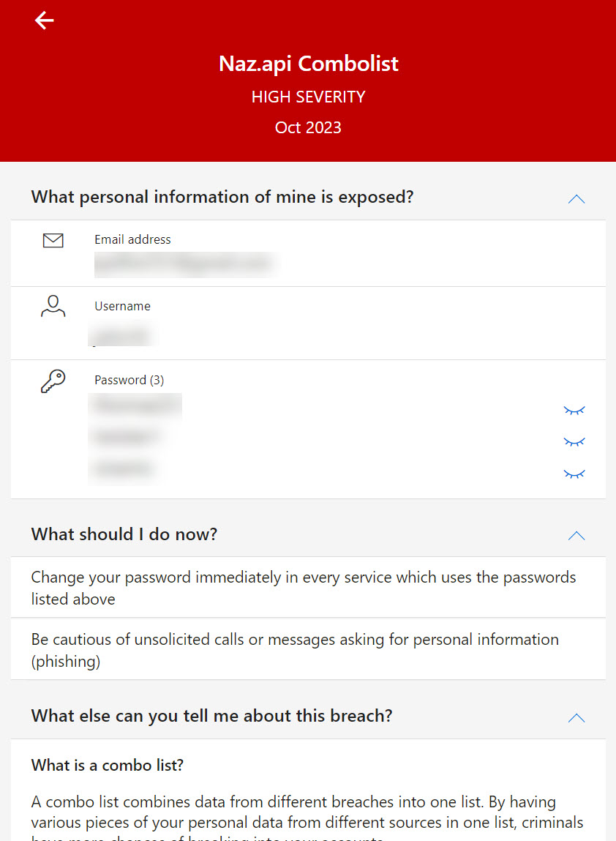Image resolution: width=616 pixels, height=841 pixels.
Task: Click the 'Email address' field label
Action: click(132, 239)
